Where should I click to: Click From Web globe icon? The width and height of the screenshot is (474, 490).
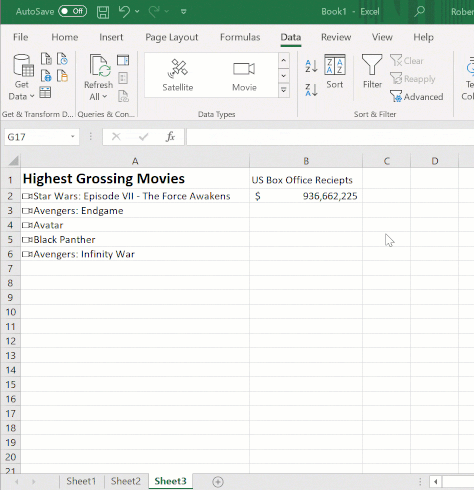46,76
